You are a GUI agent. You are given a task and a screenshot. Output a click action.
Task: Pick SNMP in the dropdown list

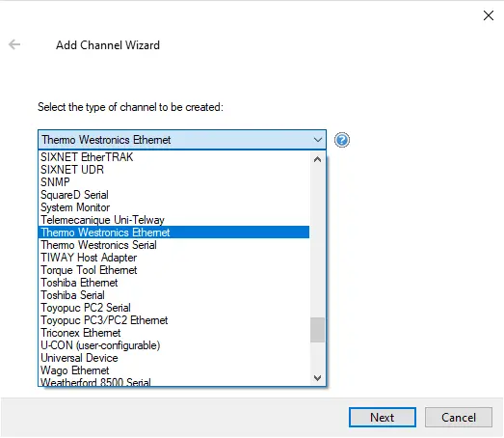coord(173,182)
